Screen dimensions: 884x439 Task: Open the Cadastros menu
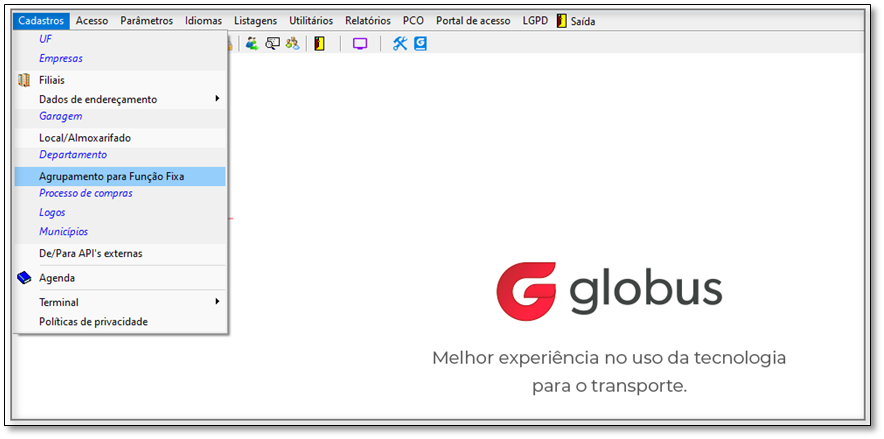42,21
